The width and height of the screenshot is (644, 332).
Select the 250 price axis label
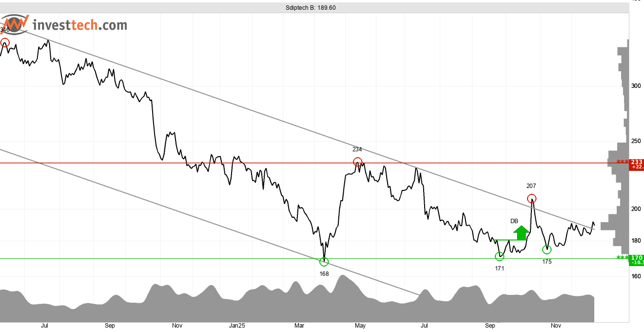click(636, 141)
